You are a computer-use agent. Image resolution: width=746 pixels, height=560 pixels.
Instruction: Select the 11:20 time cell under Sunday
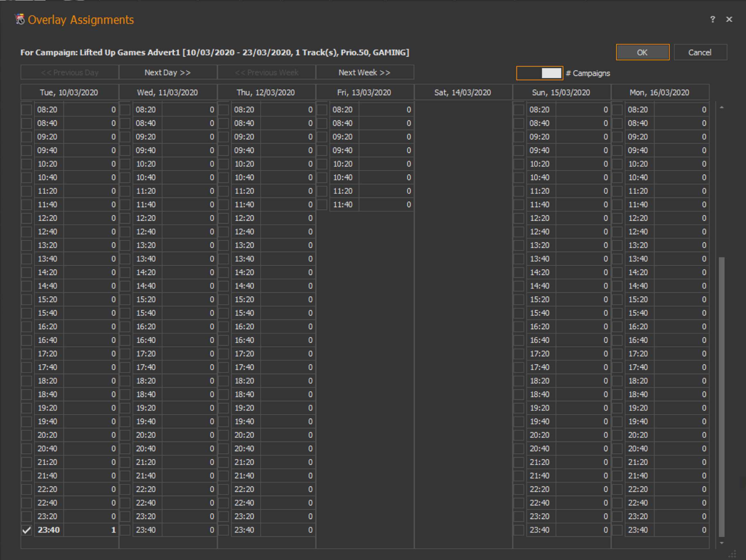point(541,191)
